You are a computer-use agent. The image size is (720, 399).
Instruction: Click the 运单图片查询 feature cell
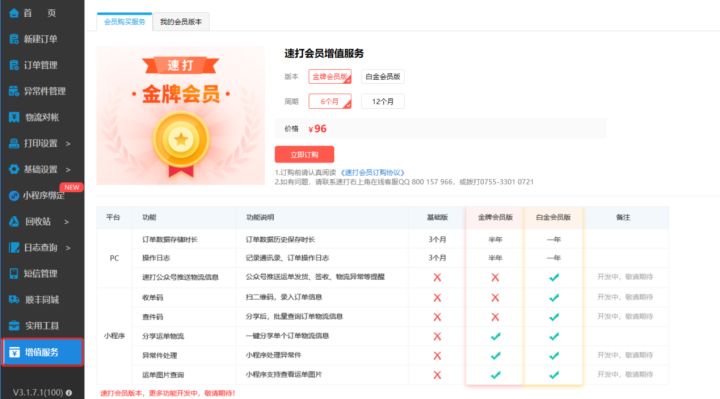pyautogui.click(x=163, y=375)
